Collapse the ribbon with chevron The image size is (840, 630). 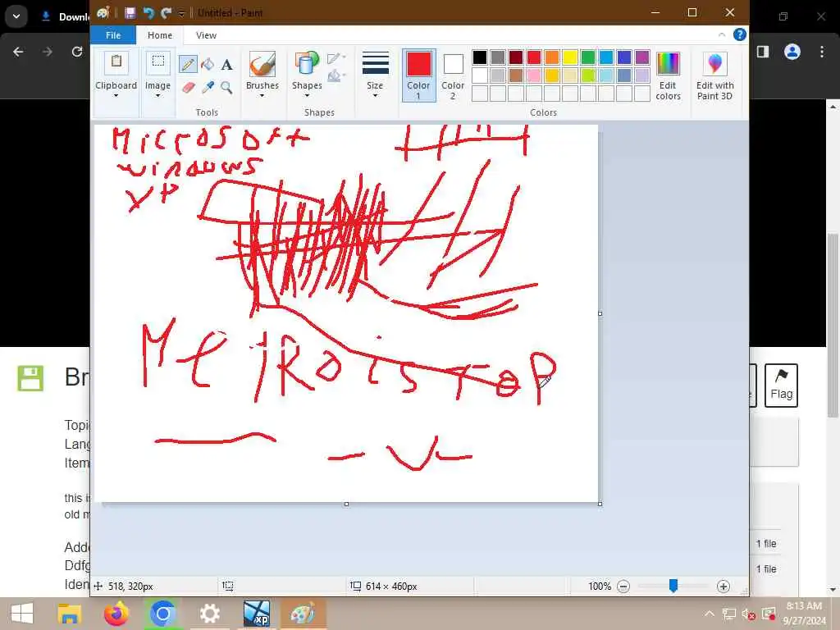tap(722, 34)
